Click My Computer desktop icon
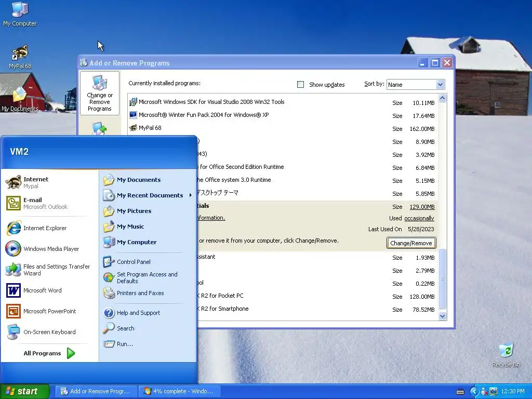 coord(20,14)
